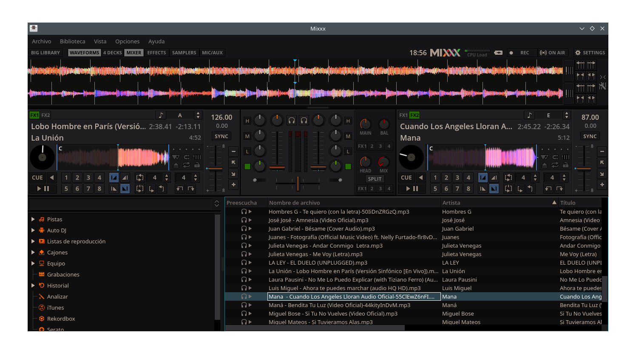
Task: Open the left deck key selector spinner
Action: click(198, 115)
